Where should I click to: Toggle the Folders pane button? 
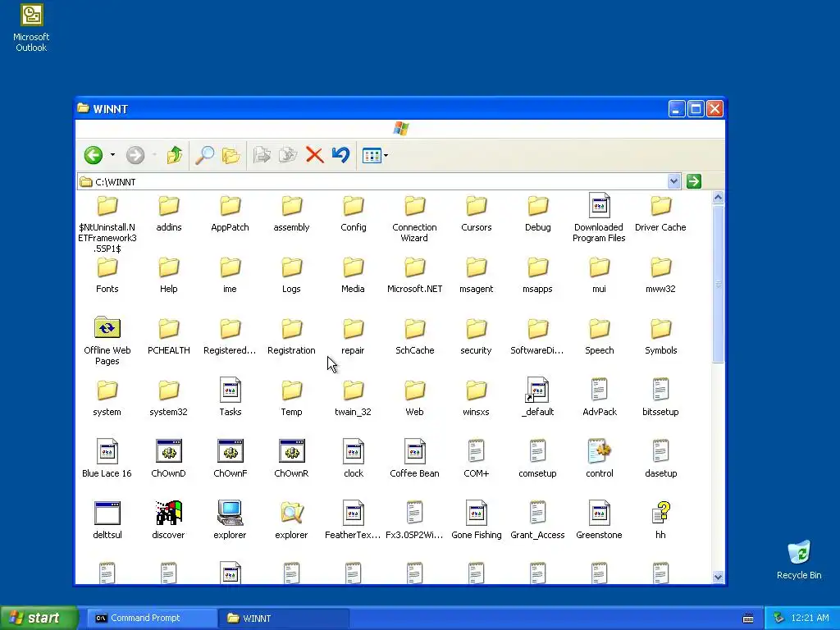pyautogui.click(x=231, y=155)
